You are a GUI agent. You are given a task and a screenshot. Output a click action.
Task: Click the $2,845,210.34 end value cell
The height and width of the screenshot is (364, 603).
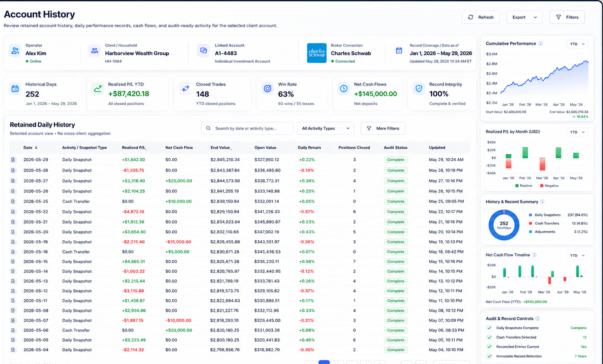pyautogui.click(x=225, y=160)
